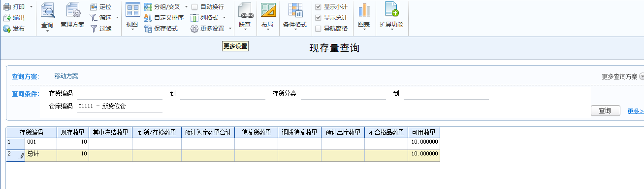Click the 存货编码 end input field
Viewport: 644px width, 189px height.
(x=223, y=93)
